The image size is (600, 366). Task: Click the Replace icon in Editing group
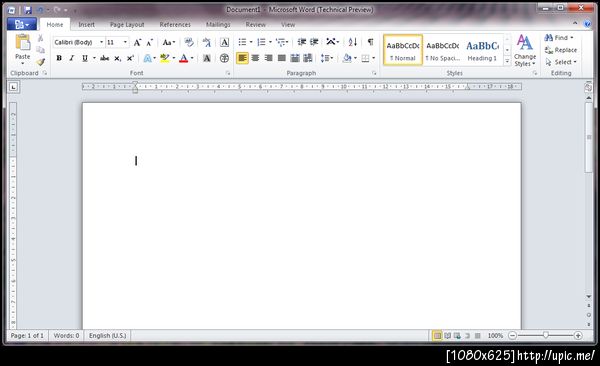(561, 50)
